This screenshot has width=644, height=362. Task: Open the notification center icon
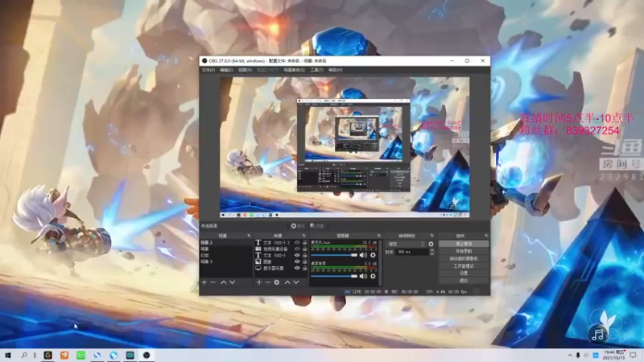[633, 355]
